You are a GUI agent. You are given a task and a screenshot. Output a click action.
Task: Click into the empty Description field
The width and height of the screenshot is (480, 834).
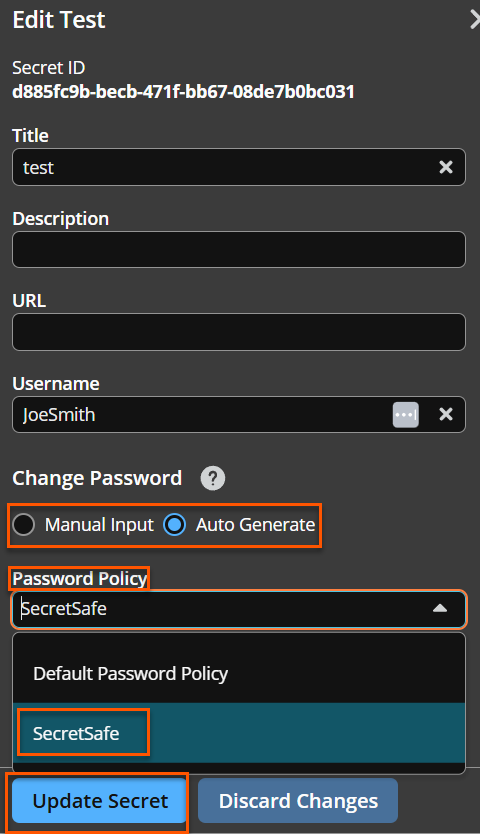click(238, 249)
